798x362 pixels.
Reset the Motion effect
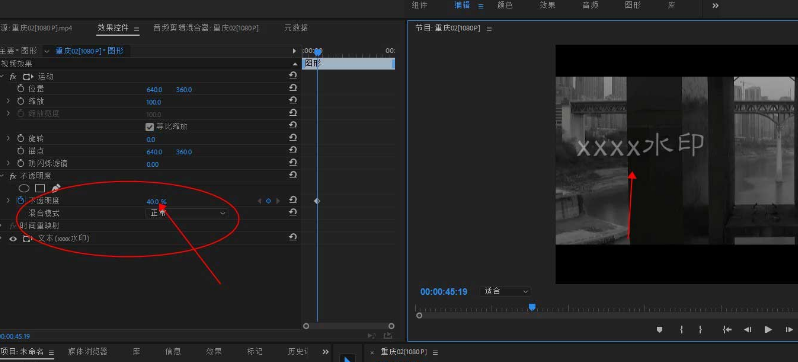(x=293, y=75)
